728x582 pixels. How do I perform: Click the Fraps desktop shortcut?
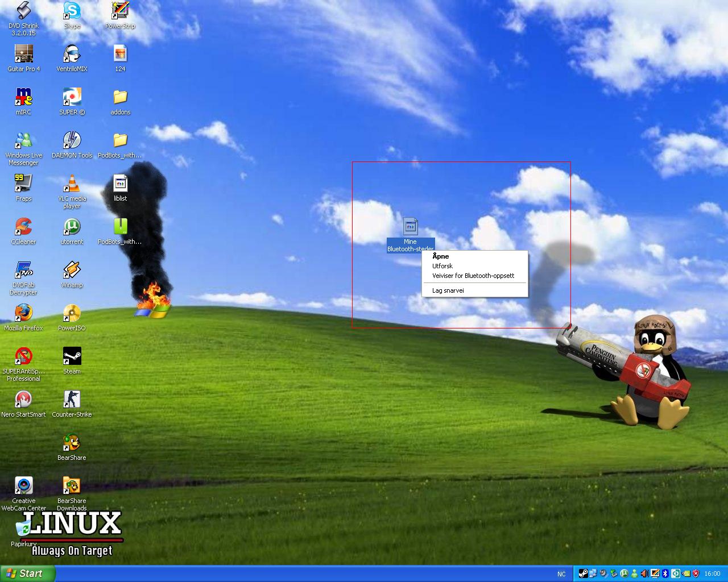click(x=23, y=188)
